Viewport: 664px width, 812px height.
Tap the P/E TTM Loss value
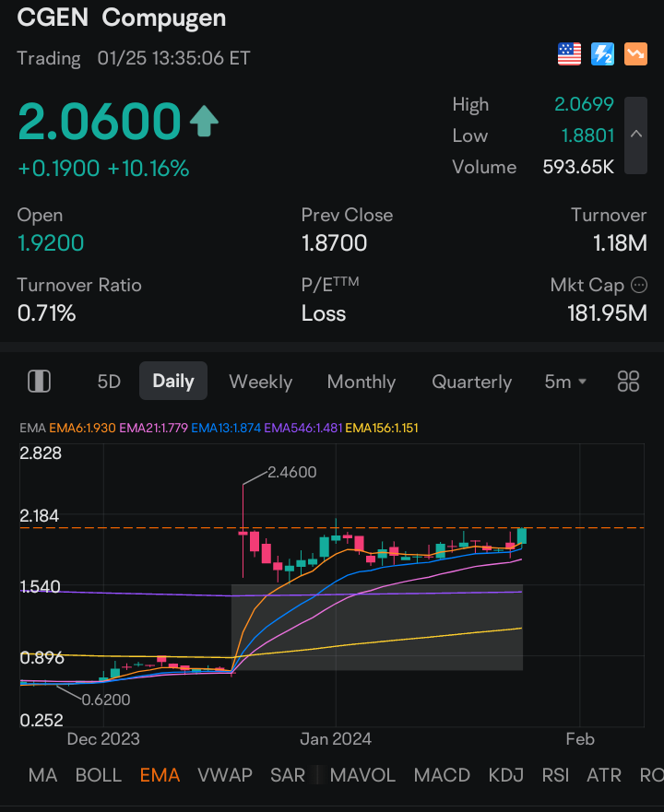(x=324, y=313)
